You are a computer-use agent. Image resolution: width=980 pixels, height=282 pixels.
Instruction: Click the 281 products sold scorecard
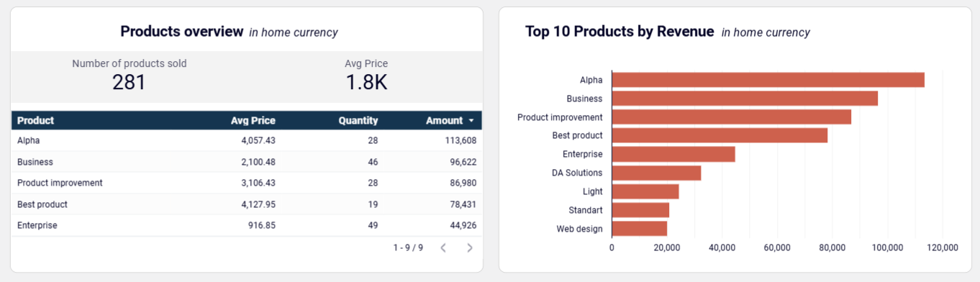coord(130,75)
